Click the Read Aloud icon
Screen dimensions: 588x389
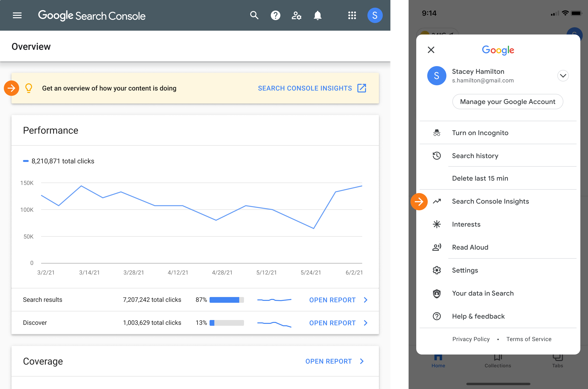click(x=437, y=247)
